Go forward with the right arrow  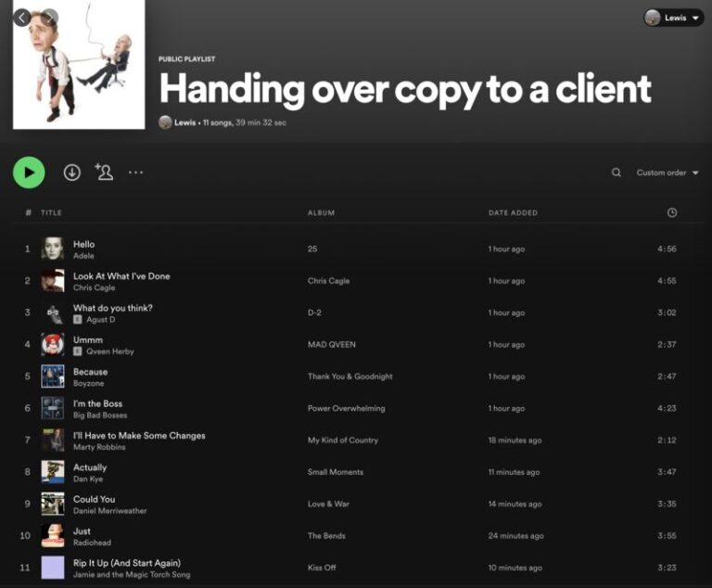point(49,18)
